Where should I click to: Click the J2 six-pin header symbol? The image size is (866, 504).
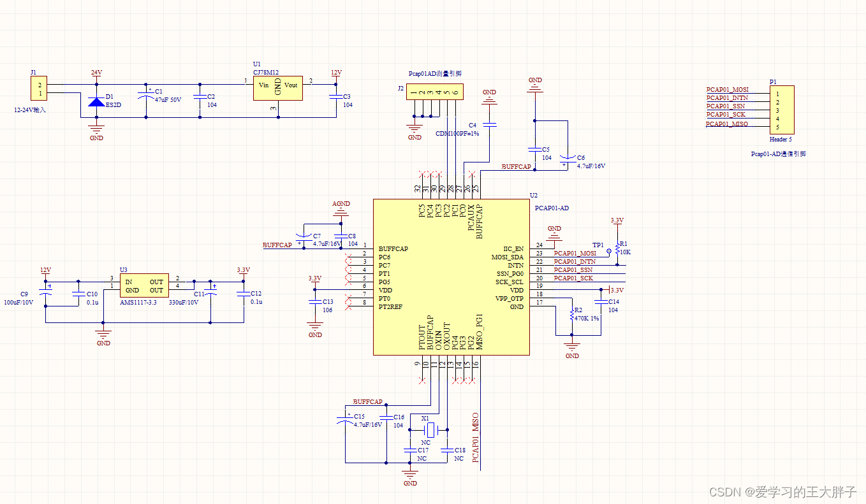pos(435,92)
